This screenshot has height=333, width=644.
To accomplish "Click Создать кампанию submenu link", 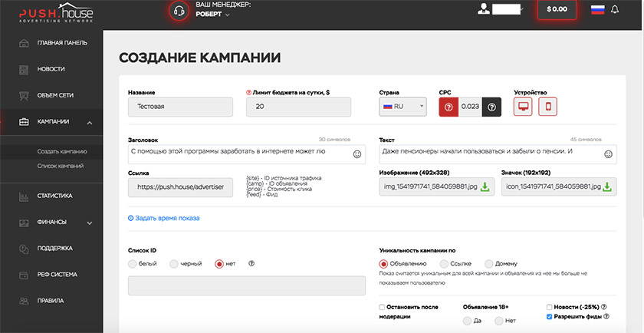I will coord(62,151).
